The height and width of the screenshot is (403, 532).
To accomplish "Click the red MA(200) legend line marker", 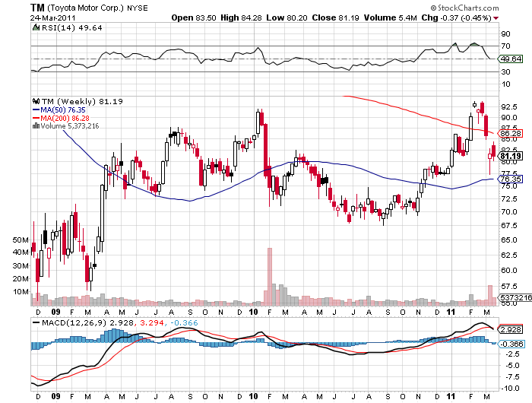I will click(x=36, y=118).
